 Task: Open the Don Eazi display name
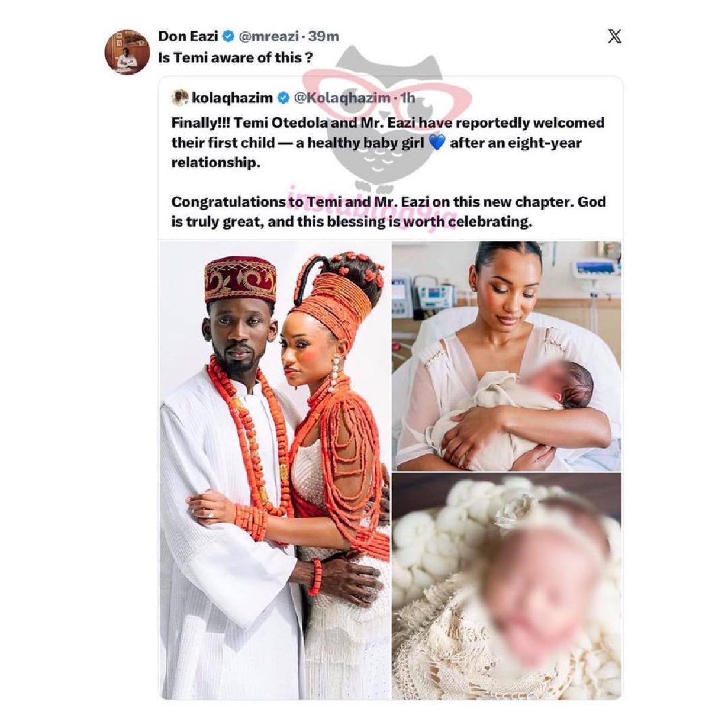(188, 37)
